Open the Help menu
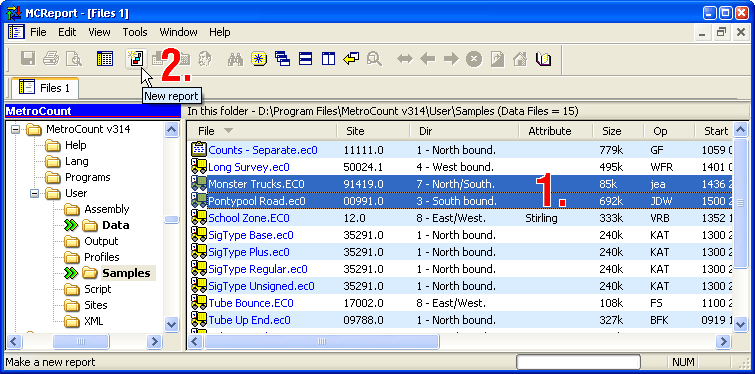The width and height of the screenshot is (755, 374). pos(220,32)
